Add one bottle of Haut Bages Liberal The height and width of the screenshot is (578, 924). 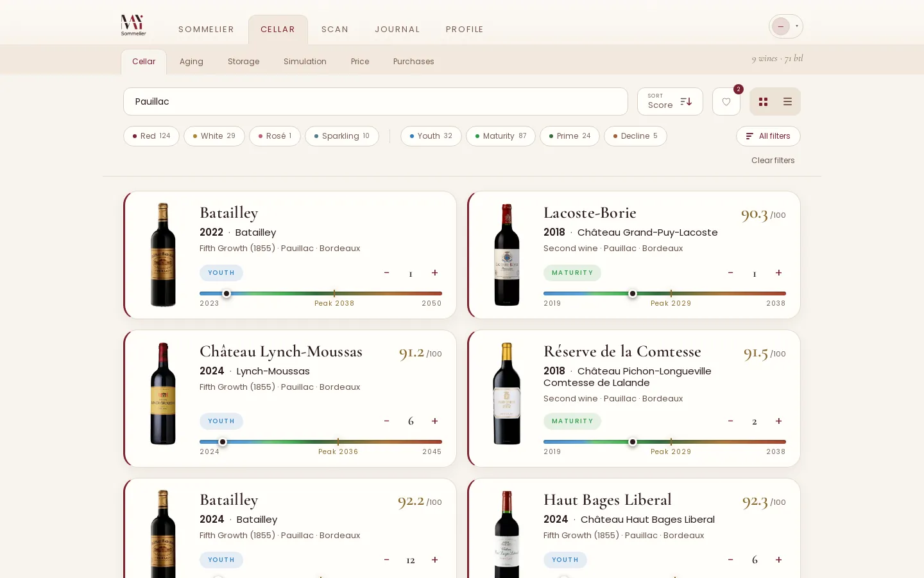pos(778,560)
